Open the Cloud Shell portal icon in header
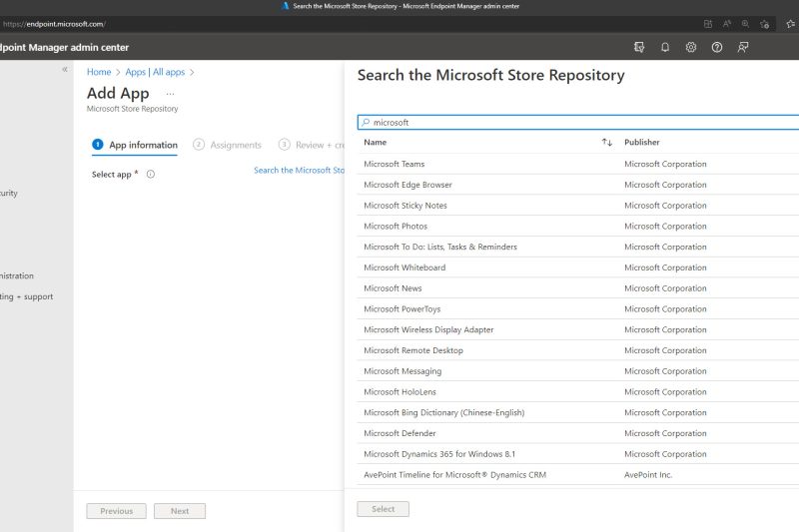The height and width of the screenshot is (532, 799). (x=639, y=47)
